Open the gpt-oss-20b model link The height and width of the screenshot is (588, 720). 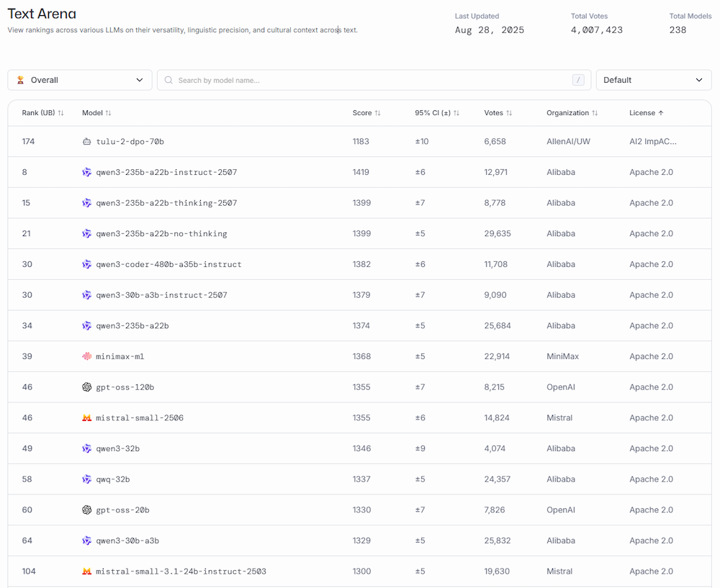[x=122, y=510]
